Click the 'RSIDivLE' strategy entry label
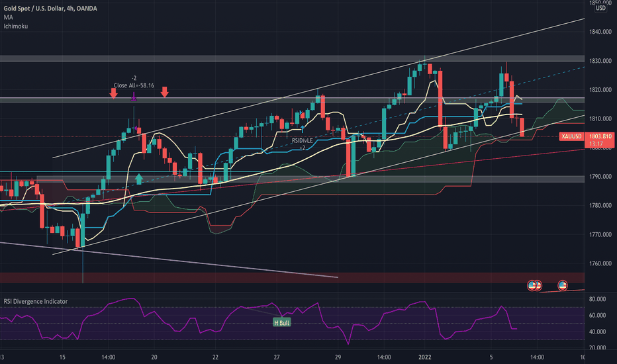This screenshot has height=364, width=617. [x=302, y=140]
